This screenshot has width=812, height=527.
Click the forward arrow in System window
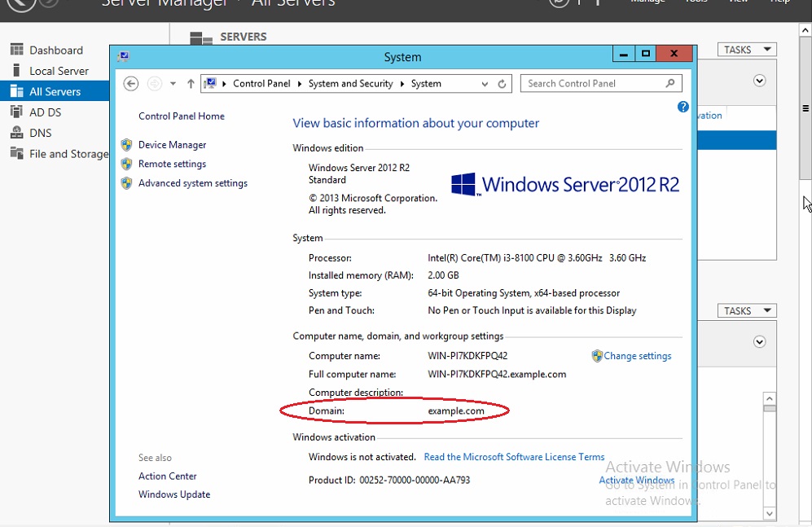coord(154,83)
